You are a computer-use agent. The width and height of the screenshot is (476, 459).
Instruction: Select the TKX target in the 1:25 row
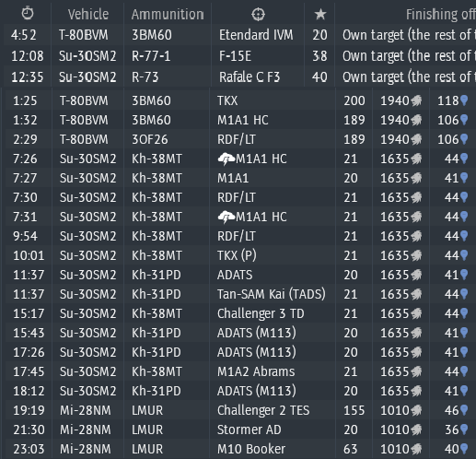pyautogui.click(x=227, y=100)
